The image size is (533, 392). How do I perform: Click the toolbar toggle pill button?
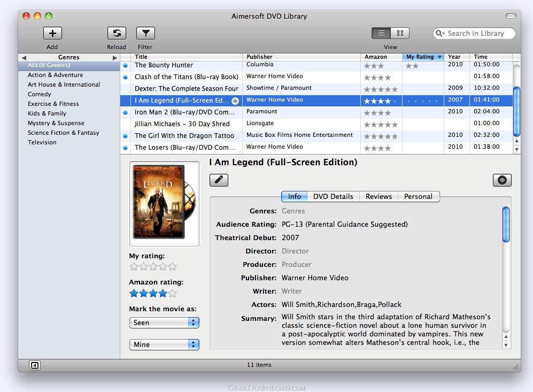(511, 16)
